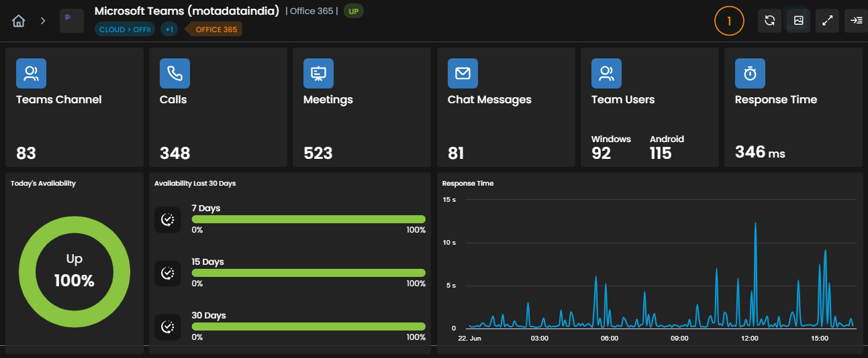Click the 7 Days availability bar
Viewport: 868px width, 358px height.
[x=309, y=219]
